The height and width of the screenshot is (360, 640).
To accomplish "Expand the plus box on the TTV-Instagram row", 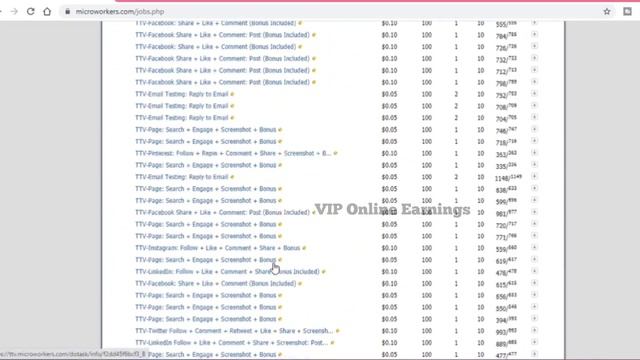I will click(534, 248).
